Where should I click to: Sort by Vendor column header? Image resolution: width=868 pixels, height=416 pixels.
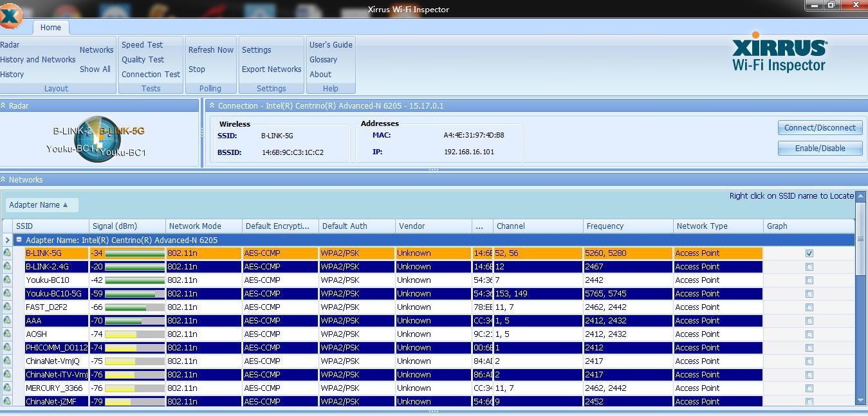(x=433, y=226)
